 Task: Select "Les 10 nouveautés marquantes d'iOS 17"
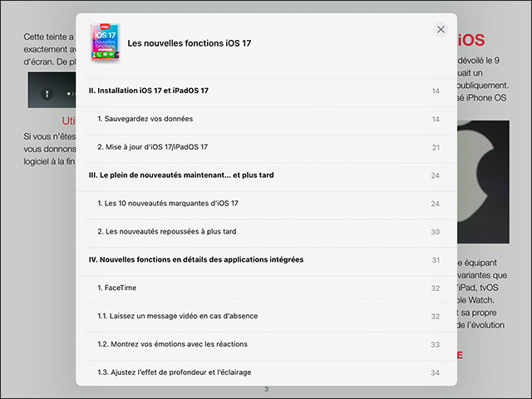click(x=167, y=204)
